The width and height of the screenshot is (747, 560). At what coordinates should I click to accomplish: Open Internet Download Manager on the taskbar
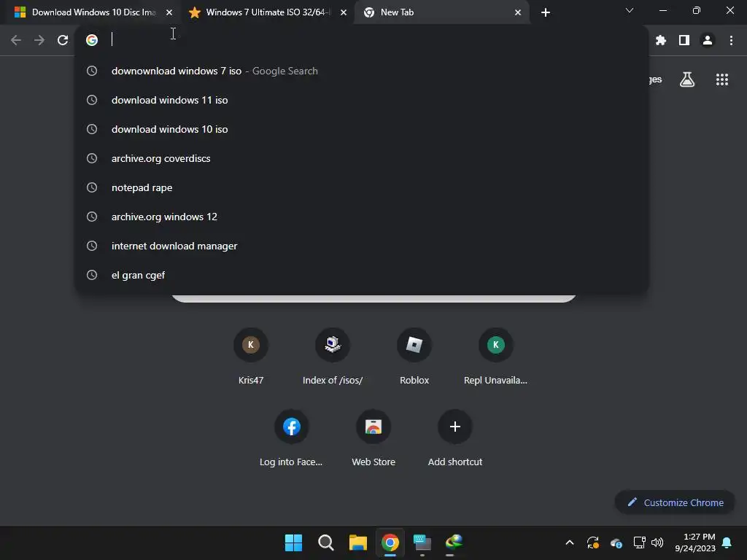[454, 542]
